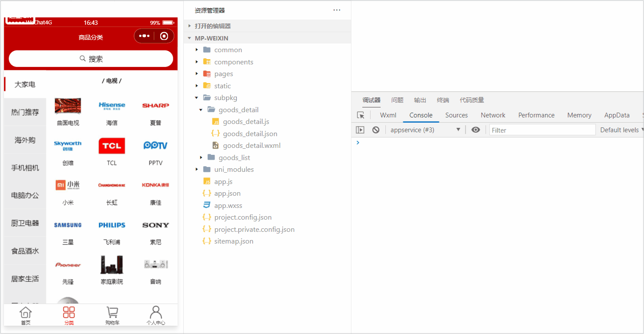Image resolution: width=644 pixels, height=334 pixels.
Task: Open the Network devtools tab
Action: click(493, 115)
